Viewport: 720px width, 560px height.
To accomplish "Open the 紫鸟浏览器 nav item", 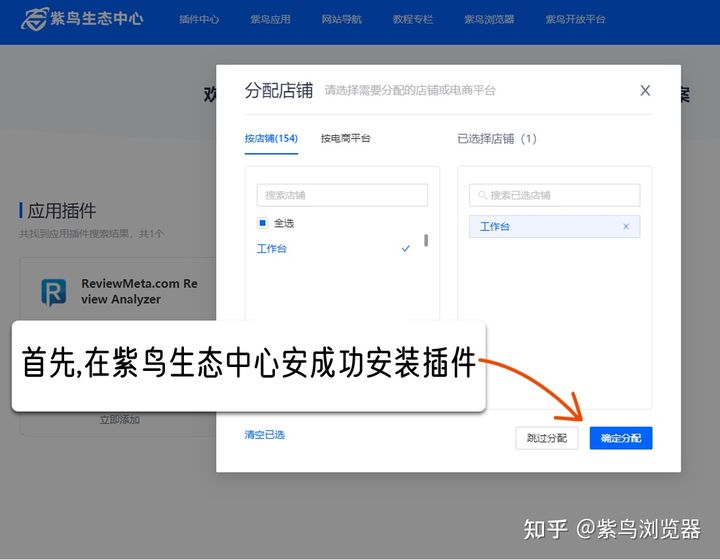I will (489, 19).
